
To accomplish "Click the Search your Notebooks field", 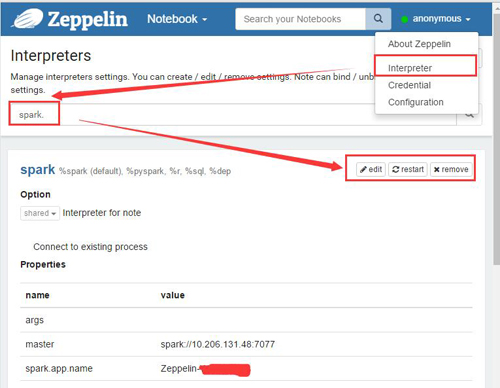I will (x=300, y=19).
